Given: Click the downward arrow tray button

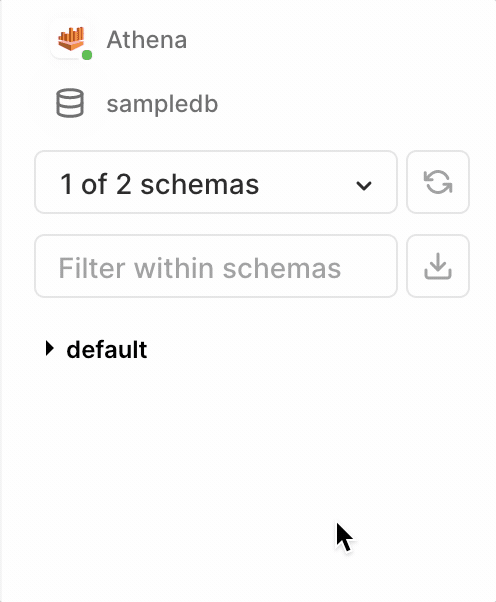Looking at the screenshot, I should tap(438, 266).
